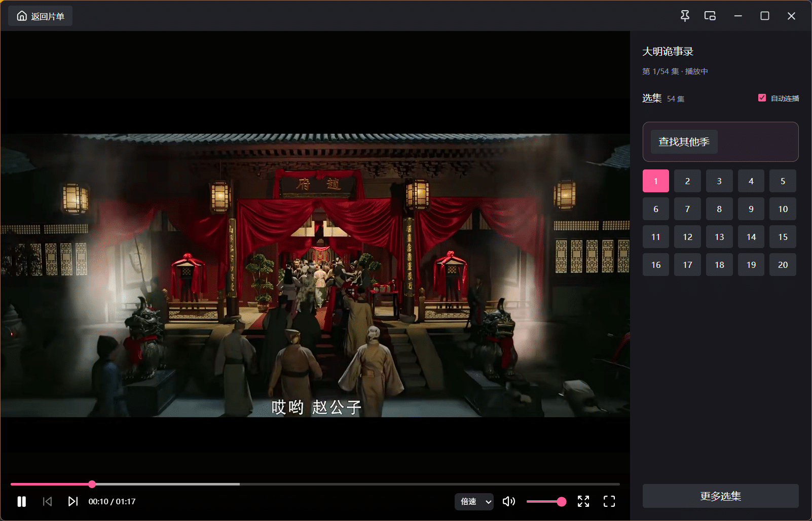Choose episode 18
Viewport: 812px width, 521px height.
point(719,265)
